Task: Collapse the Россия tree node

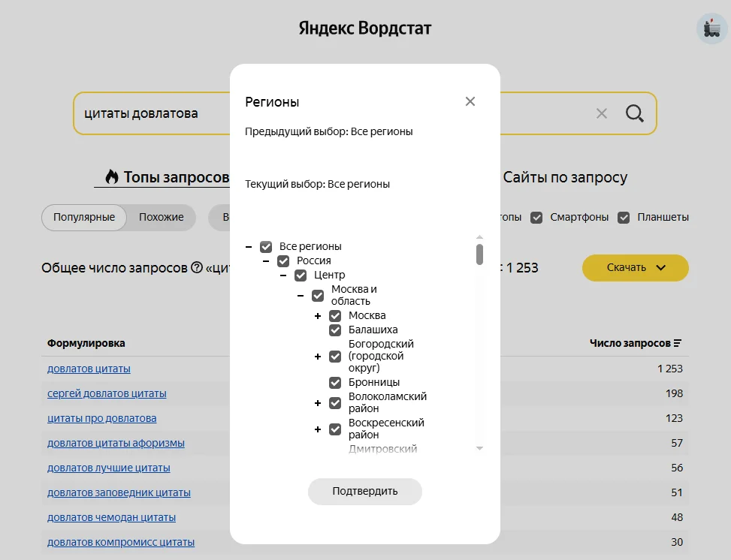Action: tap(266, 260)
